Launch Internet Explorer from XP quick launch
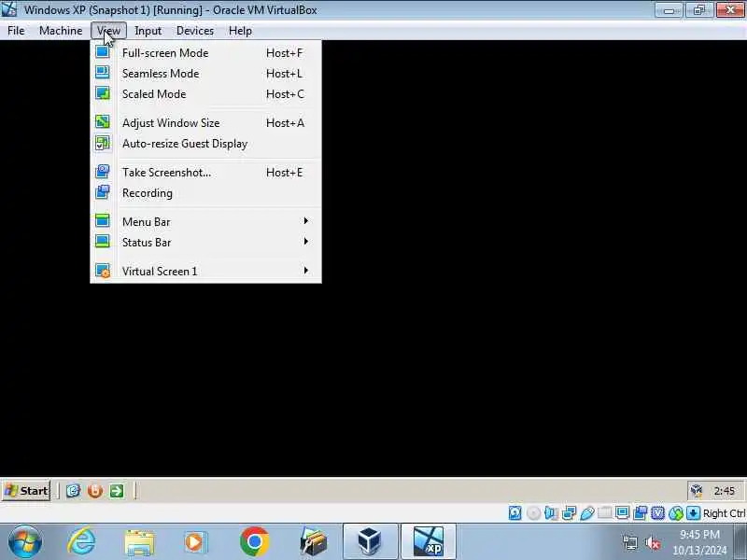Image resolution: width=747 pixels, height=560 pixels. (x=74, y=491)
